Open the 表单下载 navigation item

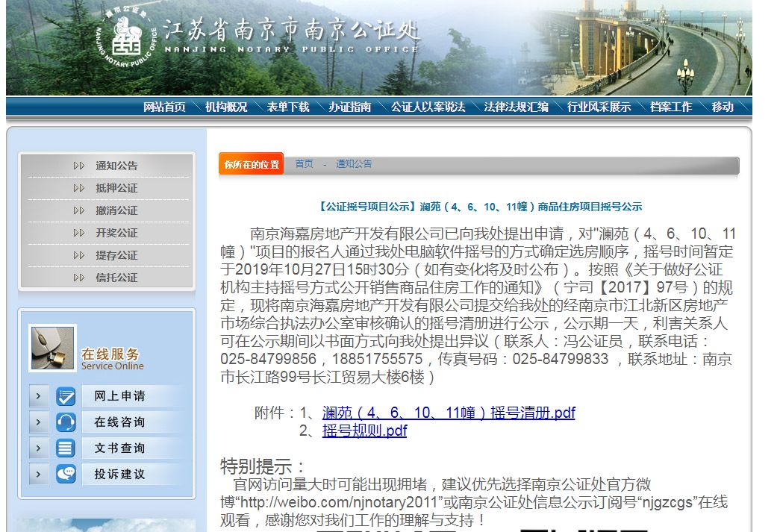pos(287,107)
